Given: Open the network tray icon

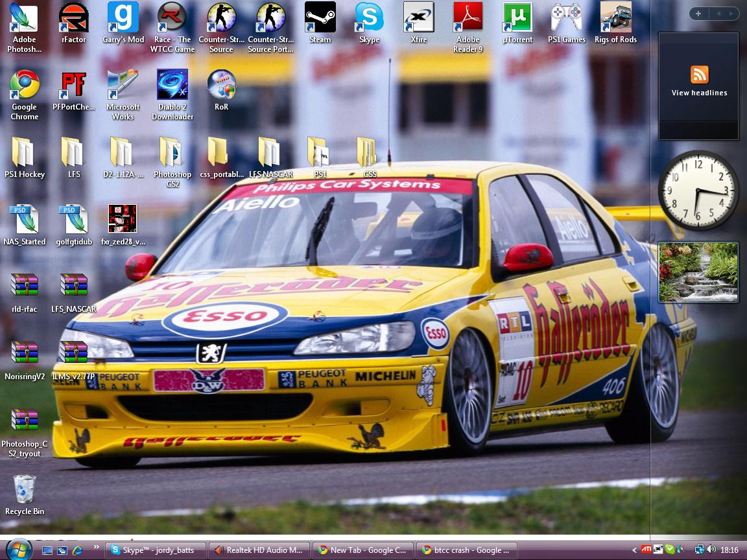Looking at the screenshot, I should (700, 550).
